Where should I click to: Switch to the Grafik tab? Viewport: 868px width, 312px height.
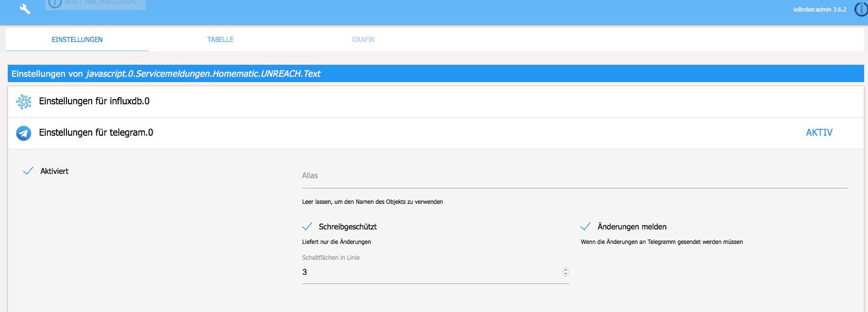(363, 40)
